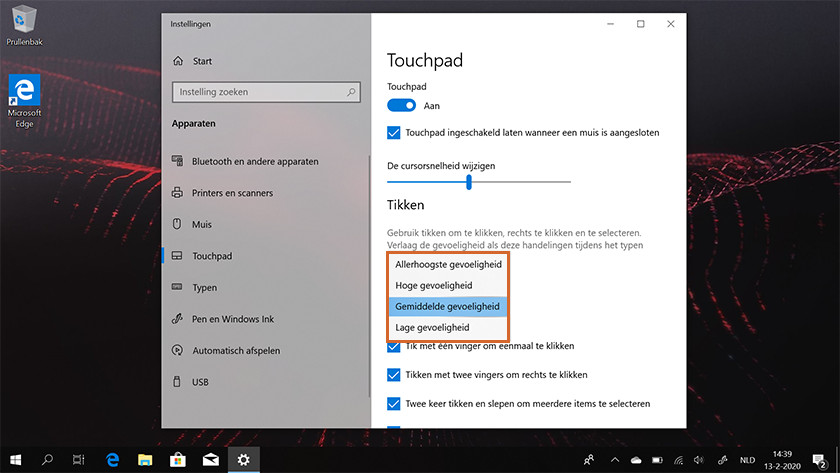Close the Instellingen window
This screenshot has height=473, width=840.
pyautogui.click(x=671, y=24)
